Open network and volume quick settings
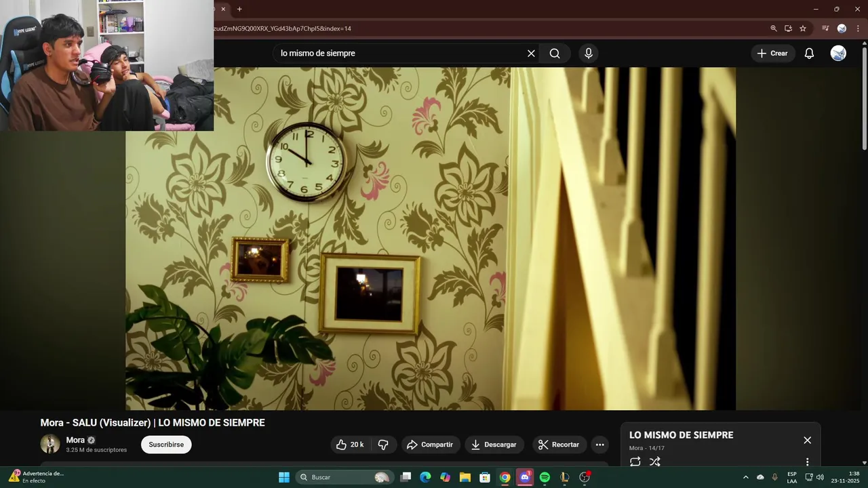The image size is (868, 488). (814, 477)
